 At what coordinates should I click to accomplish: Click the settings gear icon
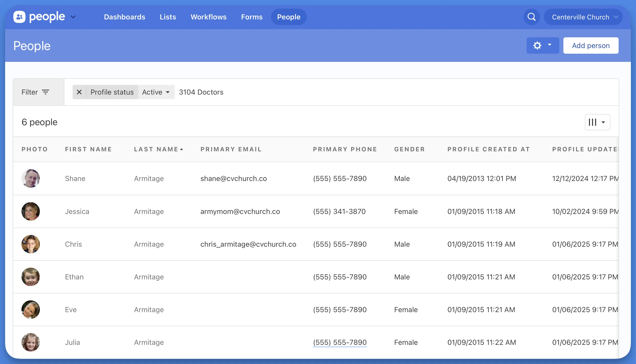[537, 45]
